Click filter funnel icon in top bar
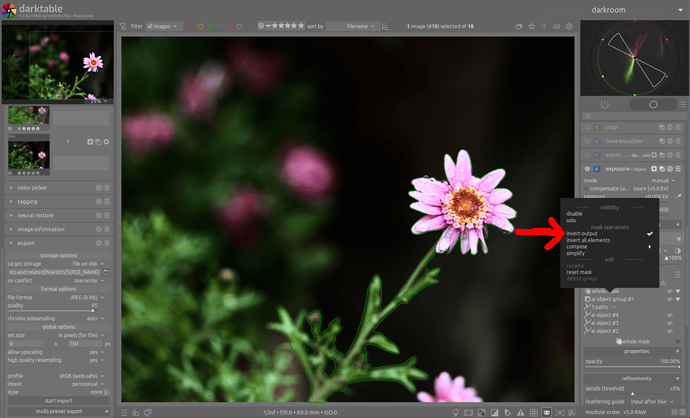The image size is (690, 418). click(123, 26)
